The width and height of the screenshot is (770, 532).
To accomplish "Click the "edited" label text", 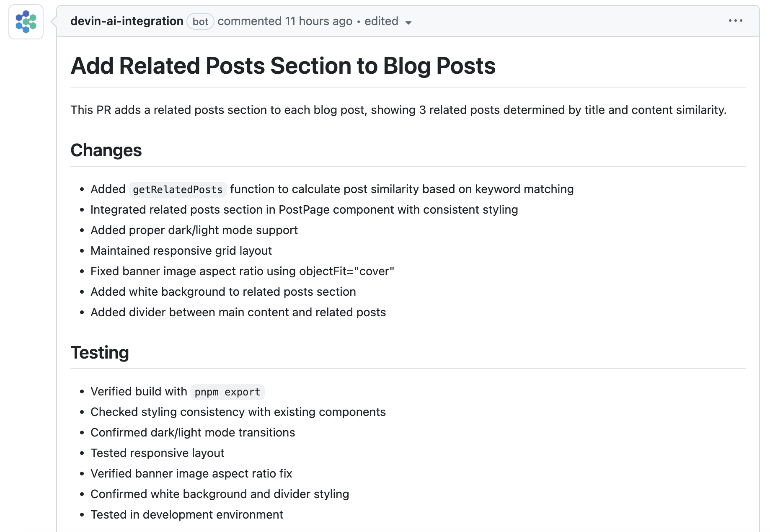I will 381,21.
